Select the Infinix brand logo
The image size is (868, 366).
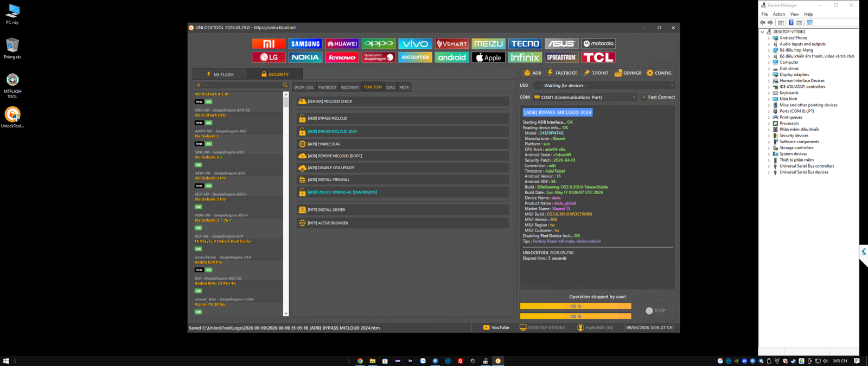pyautogui.click(x=525, y=57)
